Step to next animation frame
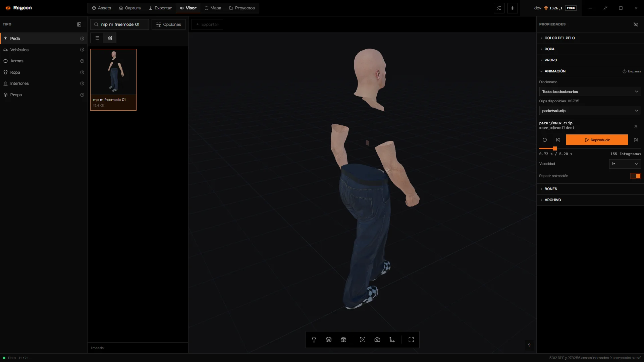The width and height of the screenshot is (644, 362). click(636, 140)
